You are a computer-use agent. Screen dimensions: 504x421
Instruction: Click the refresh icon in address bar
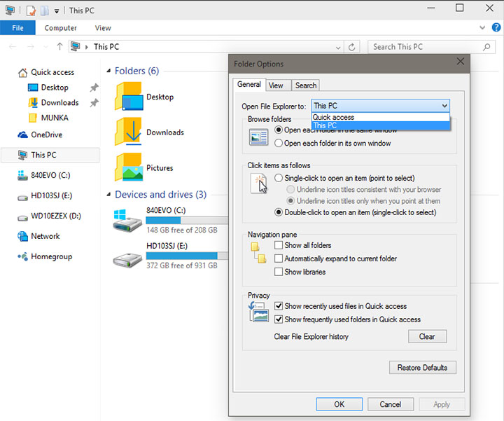[353, 47]
